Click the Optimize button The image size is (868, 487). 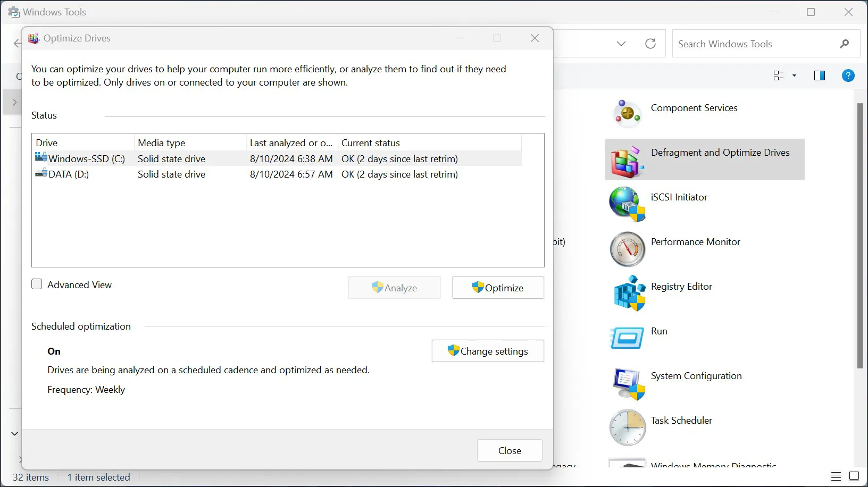497,288
